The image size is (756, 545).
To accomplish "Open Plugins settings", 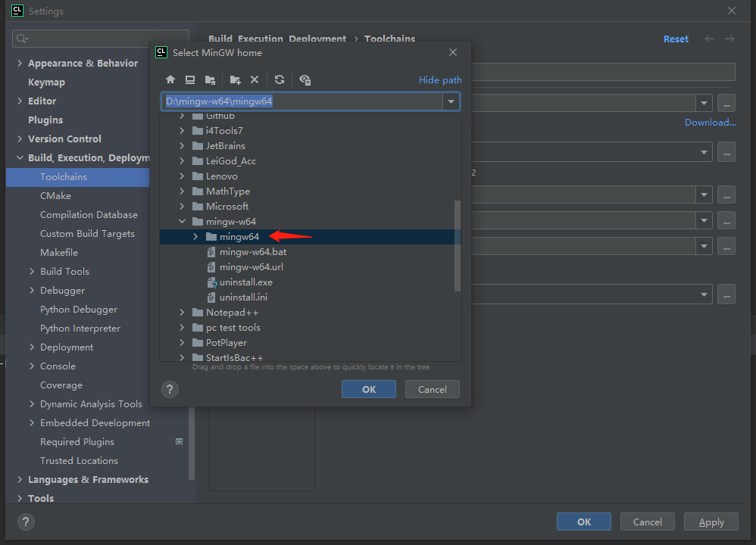I will pos(45,120).
